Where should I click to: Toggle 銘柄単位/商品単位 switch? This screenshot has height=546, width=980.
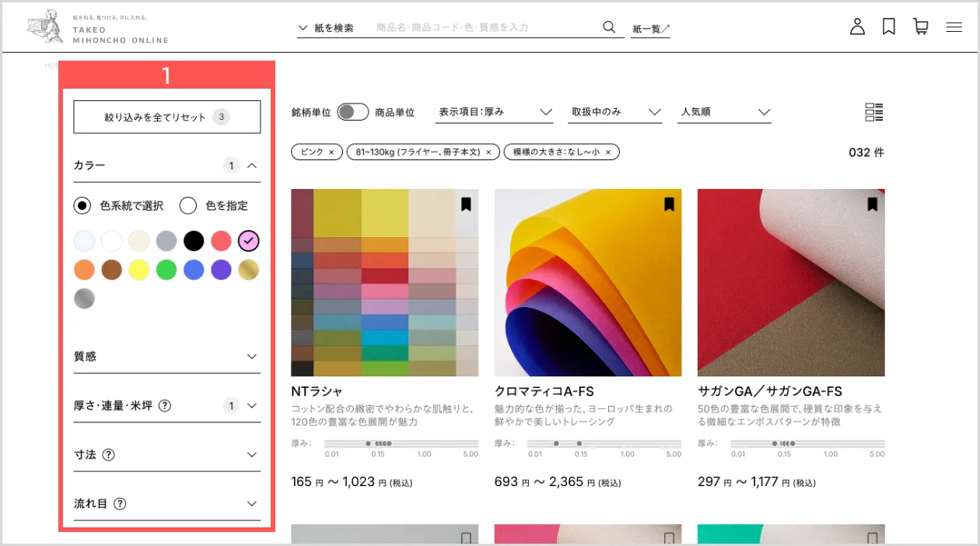tap(353, 112)
